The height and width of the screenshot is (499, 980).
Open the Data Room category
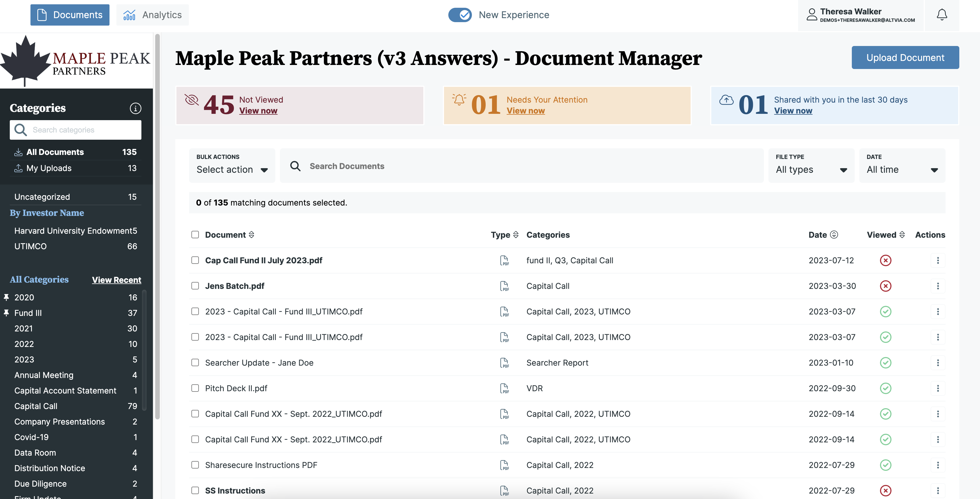(x=75, y=452)
